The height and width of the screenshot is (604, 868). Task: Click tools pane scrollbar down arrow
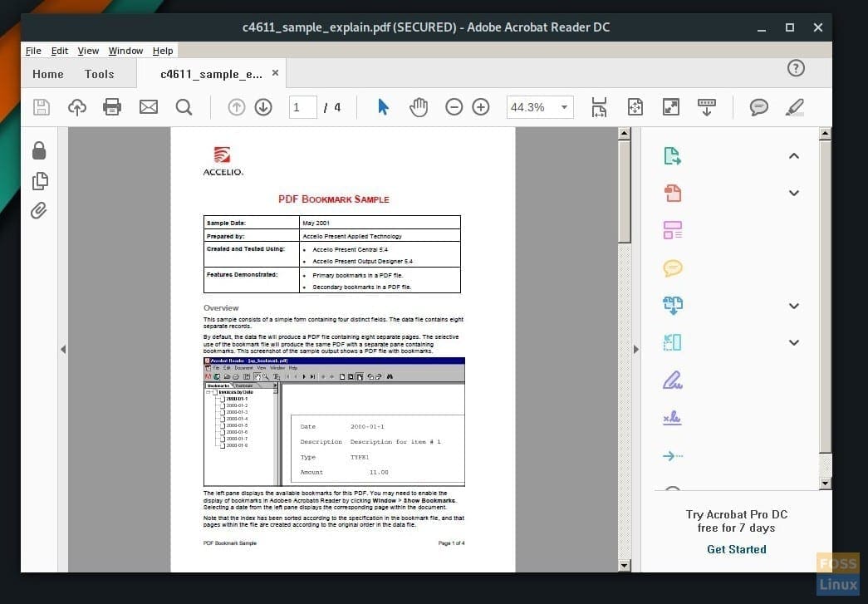point(825,483)
